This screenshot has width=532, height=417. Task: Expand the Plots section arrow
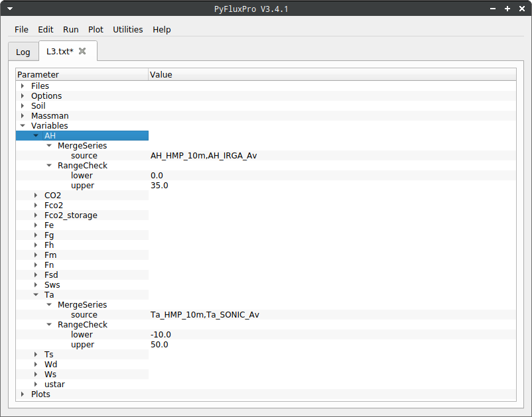pyautogui.click(x=23, y=394)
